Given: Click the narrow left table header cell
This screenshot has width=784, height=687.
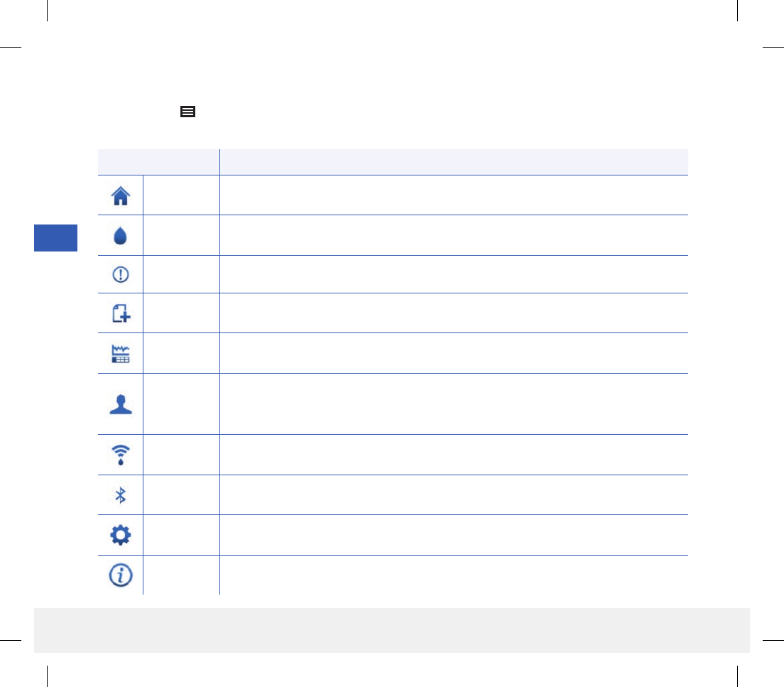Looking at the screenshot, I should pyautogui.click(x=158, y=162).
